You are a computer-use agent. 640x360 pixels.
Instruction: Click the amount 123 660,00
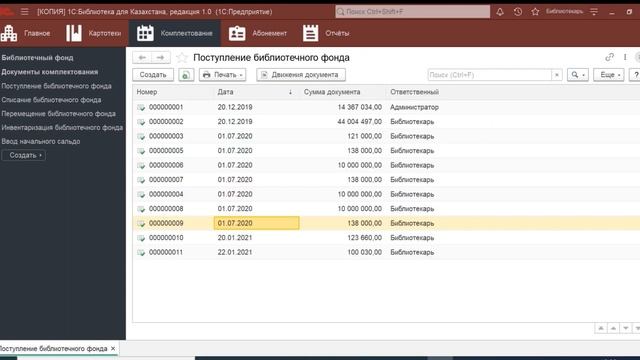(x=364, y=238)
